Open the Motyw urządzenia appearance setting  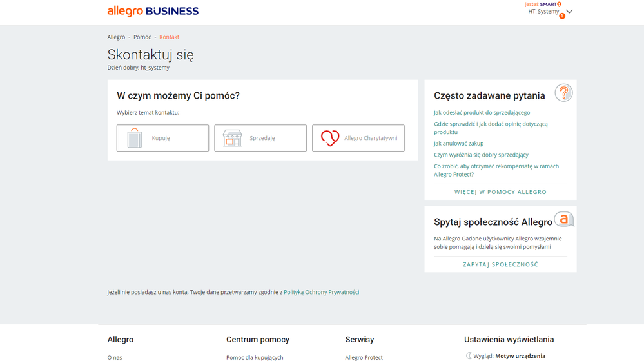point(520,356)
